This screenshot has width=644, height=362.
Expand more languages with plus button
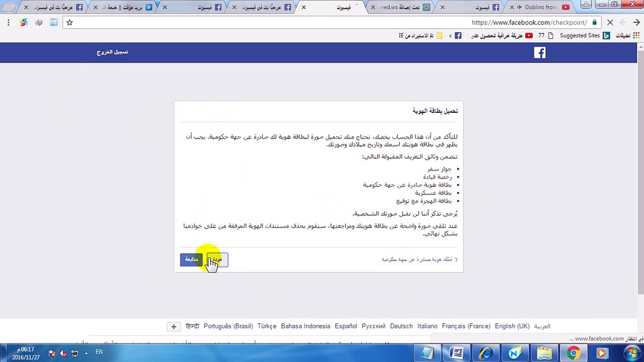coord(174,326)
